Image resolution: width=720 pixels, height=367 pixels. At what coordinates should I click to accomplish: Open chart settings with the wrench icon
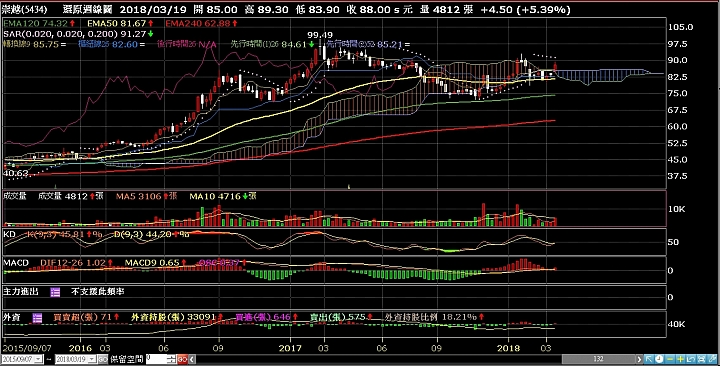pyautogui.click(x=712, y=359)
